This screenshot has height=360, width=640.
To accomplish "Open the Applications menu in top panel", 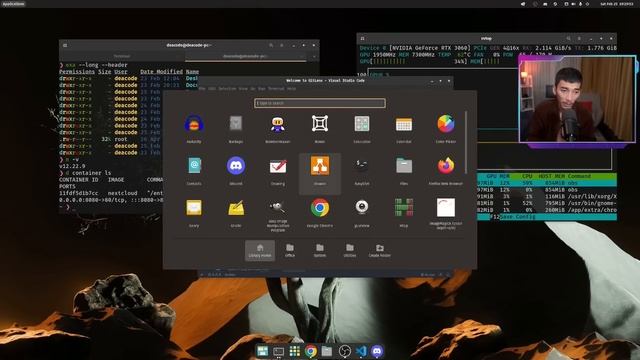I will click(13, 4).
